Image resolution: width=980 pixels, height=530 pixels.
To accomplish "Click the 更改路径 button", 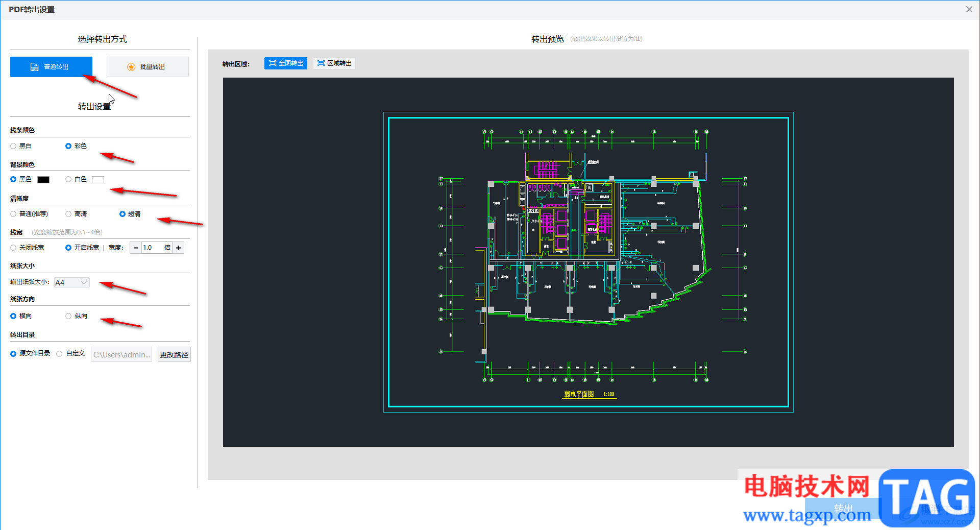I will (x=174, y=354).
